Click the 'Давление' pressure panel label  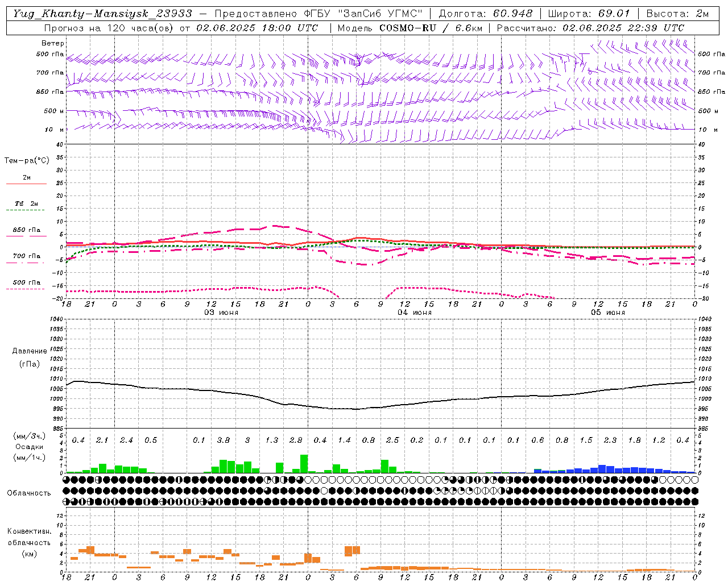point(30,351)
